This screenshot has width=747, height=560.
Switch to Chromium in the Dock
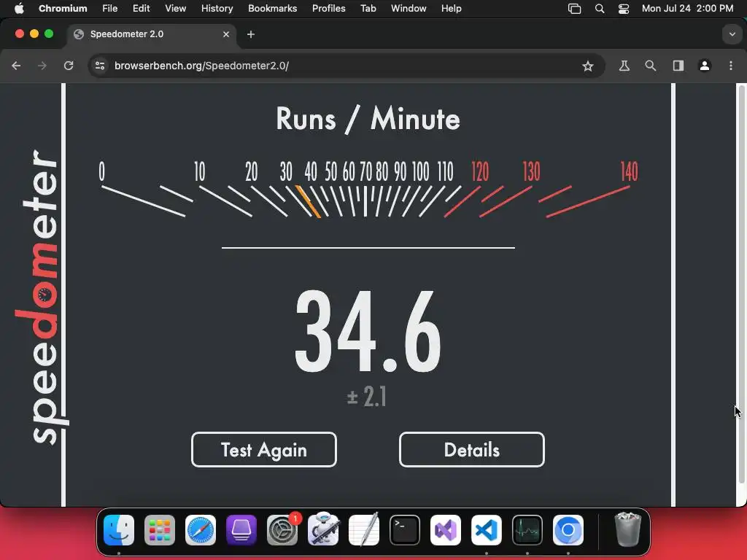coord(568,530)
